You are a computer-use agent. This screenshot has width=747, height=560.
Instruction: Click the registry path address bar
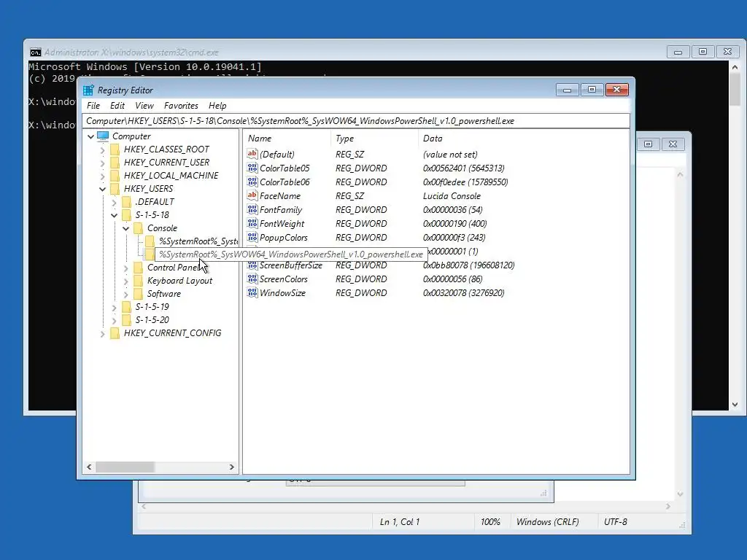click(356, 121)
